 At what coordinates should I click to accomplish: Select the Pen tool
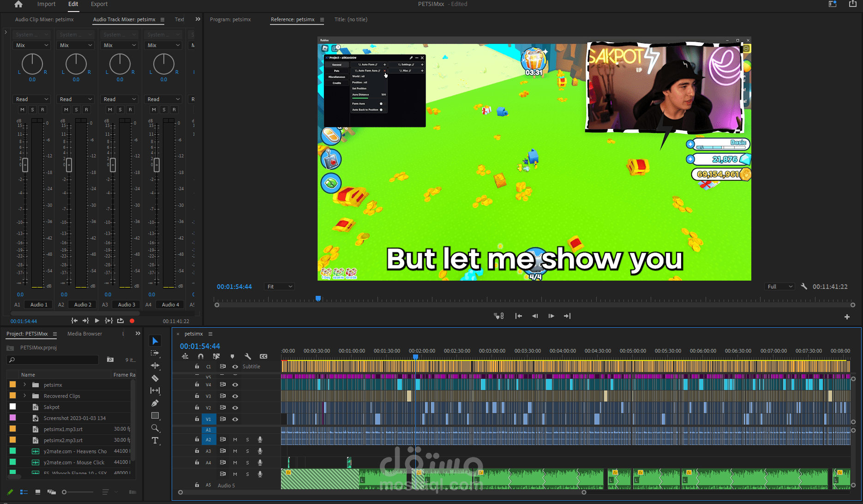(x=155, y=403)
